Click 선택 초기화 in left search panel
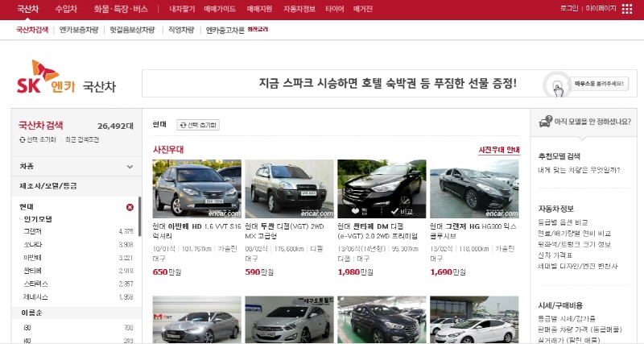 37,139
